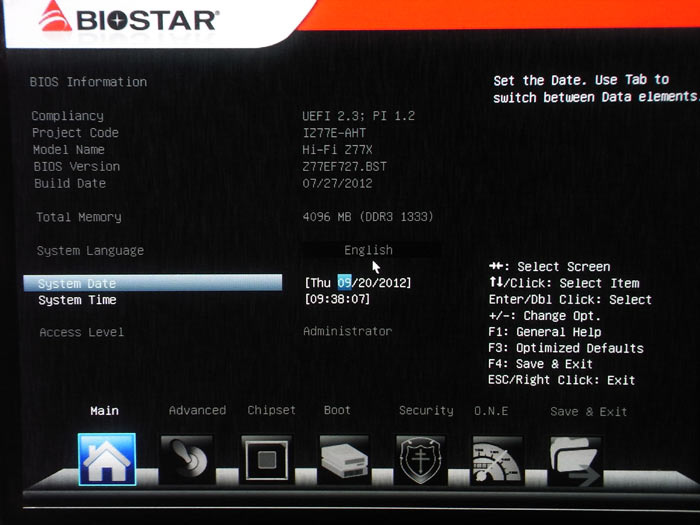Open the Security tab label
The width and height of the screenshot is (700, 525).
point(426,410)
